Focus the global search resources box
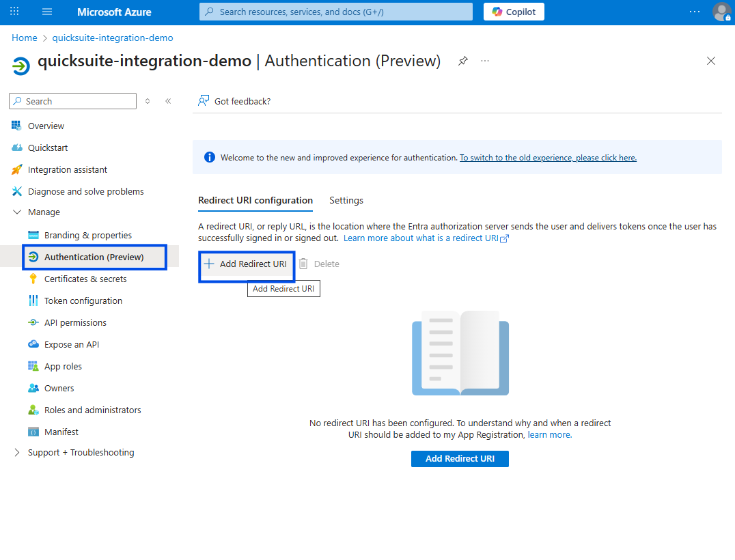 pos(335,12)
